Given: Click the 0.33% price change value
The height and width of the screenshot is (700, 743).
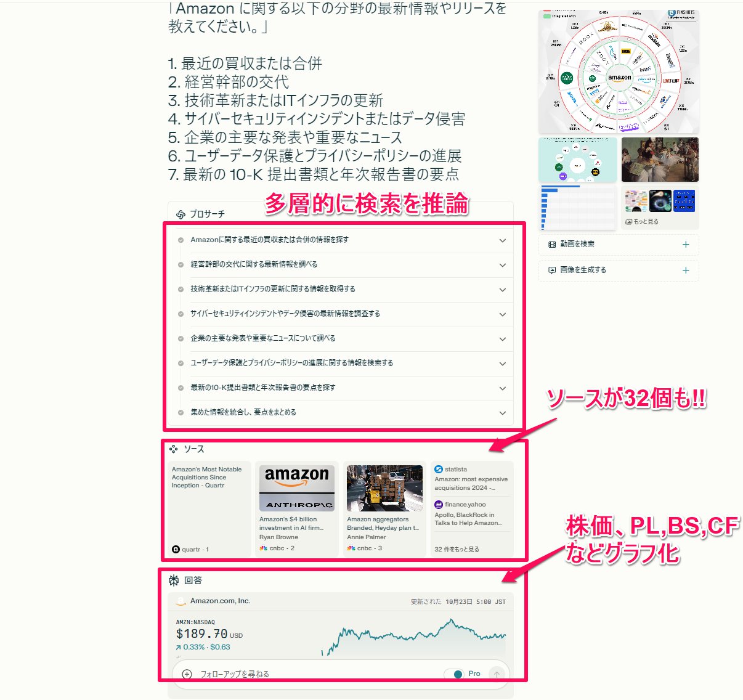Looking at the screenshot, I should (194, 648).
